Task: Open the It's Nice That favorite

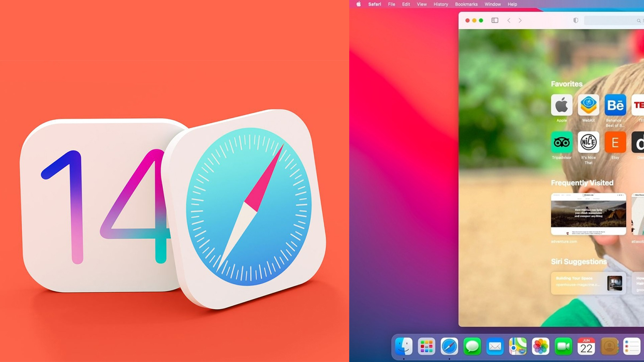Action: point(588,142)
